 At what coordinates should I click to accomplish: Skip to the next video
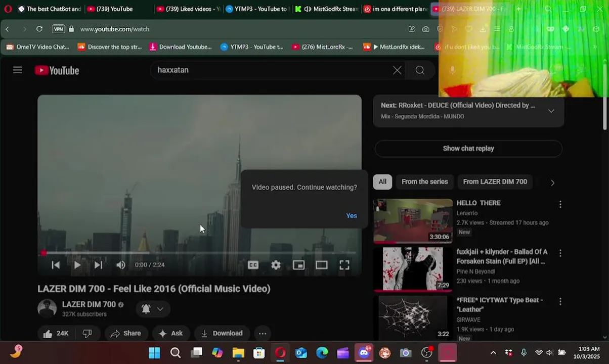pos(98,265)
